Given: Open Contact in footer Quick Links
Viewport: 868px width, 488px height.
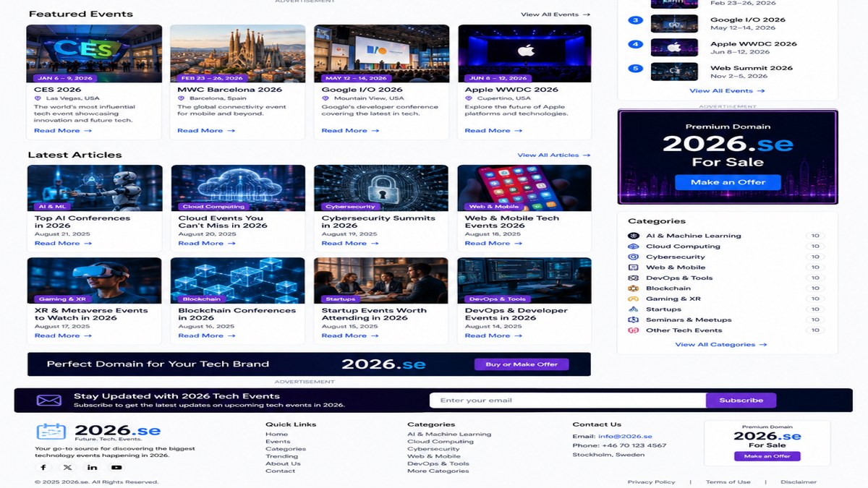Looking at the screenshot, I should pos(280,471).
